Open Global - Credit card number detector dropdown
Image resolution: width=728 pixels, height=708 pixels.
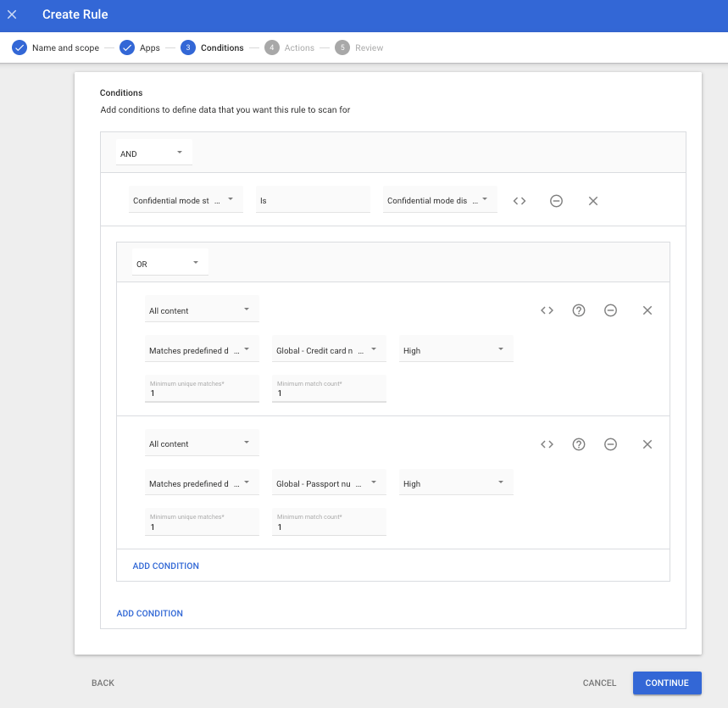coord(329,348)
